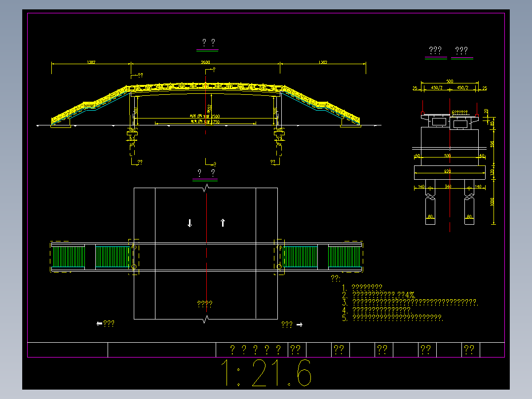Select the 620 pile cap width dimension
The height and width of the screenshot is (399, 532).
pyautogui.click(x=448, y=171)
